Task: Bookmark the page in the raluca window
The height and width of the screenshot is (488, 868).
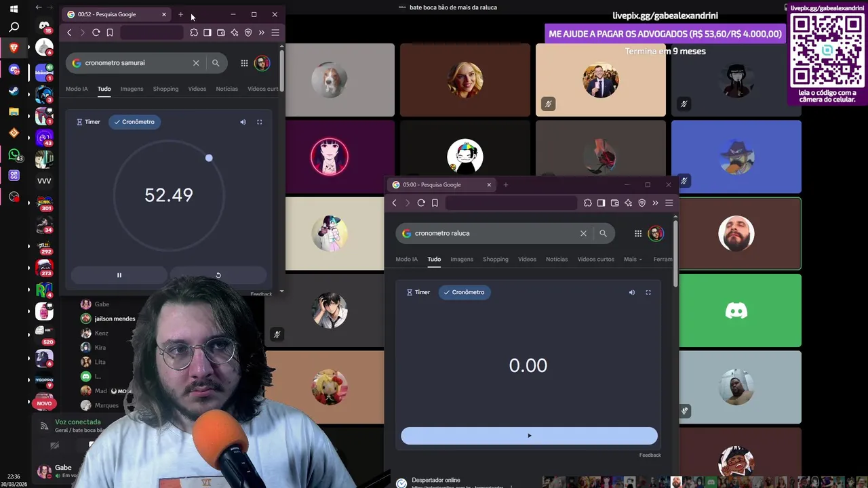Action: (x=435, y=203)
